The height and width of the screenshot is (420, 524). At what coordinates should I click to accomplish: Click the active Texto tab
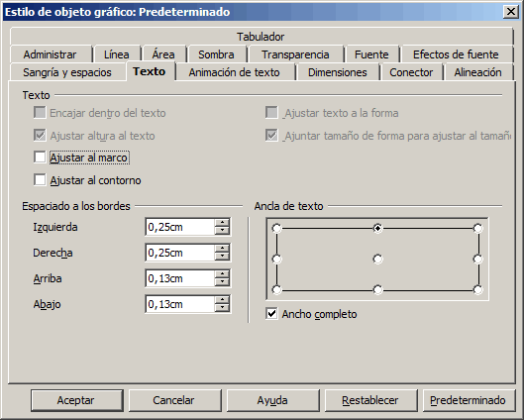[x=150, y=71]
